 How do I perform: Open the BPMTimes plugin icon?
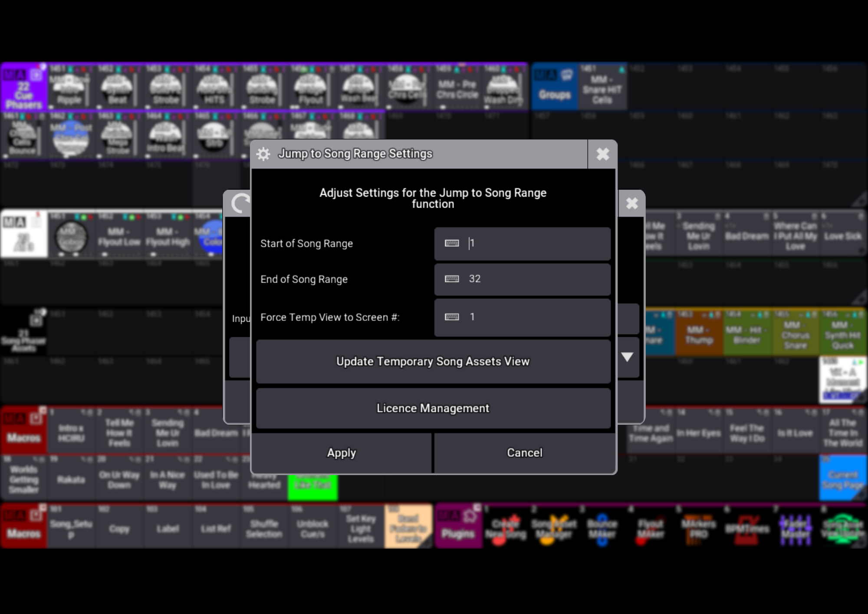(x=746, y=527)
